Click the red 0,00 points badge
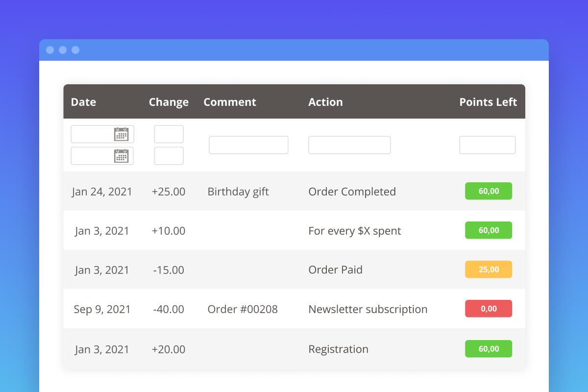The image size is (588, 392). pos(488,309)
